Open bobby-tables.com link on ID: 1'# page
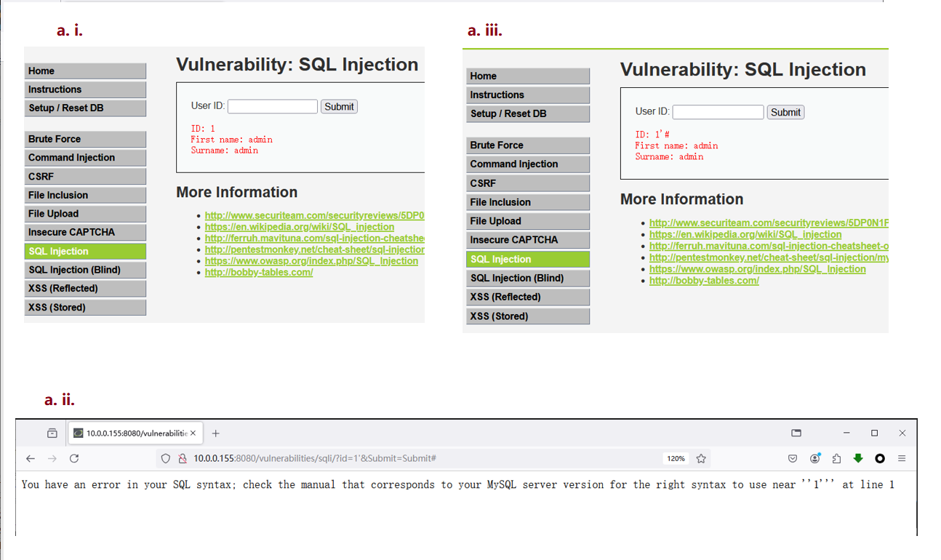Screen dimensions: 941x560 pos(704,281)
